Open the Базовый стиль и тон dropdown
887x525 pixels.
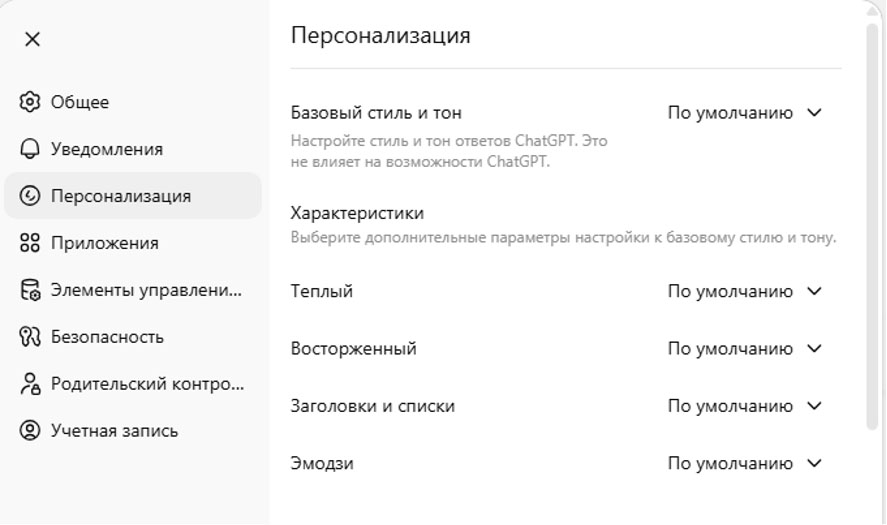click(744, 113)
